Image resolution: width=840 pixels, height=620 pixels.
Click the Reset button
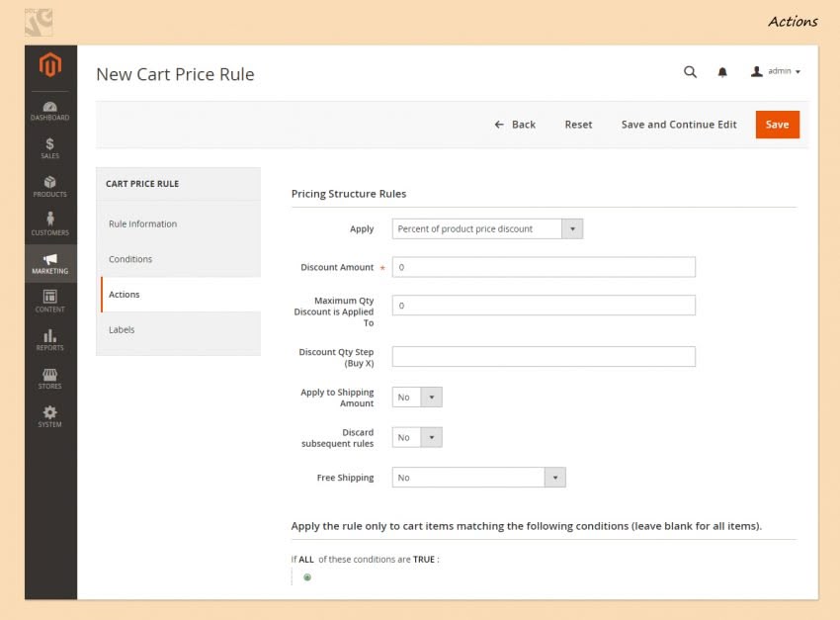point(578,125)
